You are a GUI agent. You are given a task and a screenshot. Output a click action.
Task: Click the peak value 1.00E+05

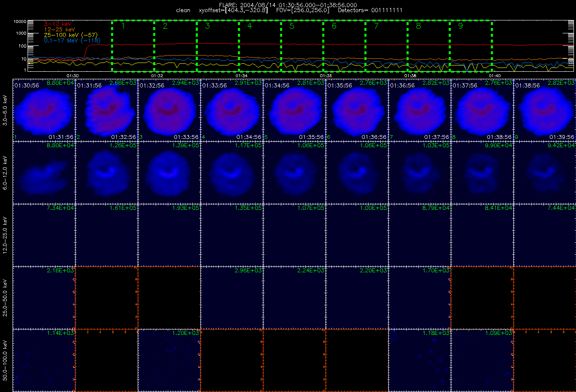click(374, 208)
